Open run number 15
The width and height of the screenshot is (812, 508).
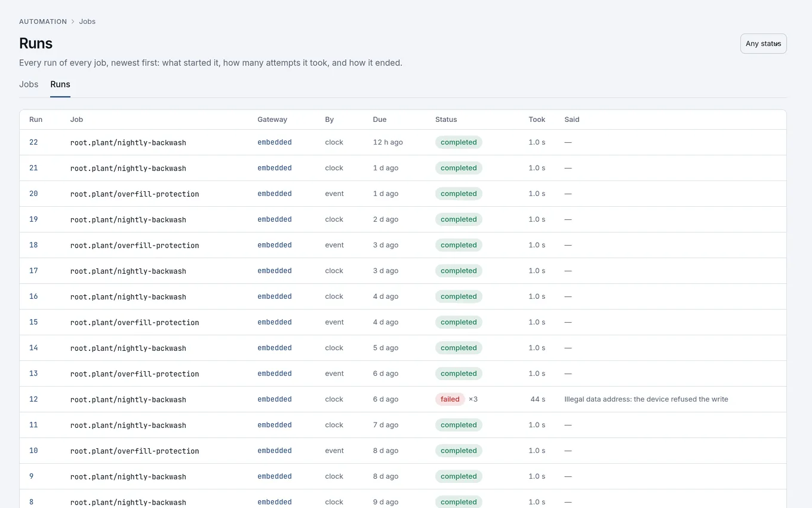(33, 322)
